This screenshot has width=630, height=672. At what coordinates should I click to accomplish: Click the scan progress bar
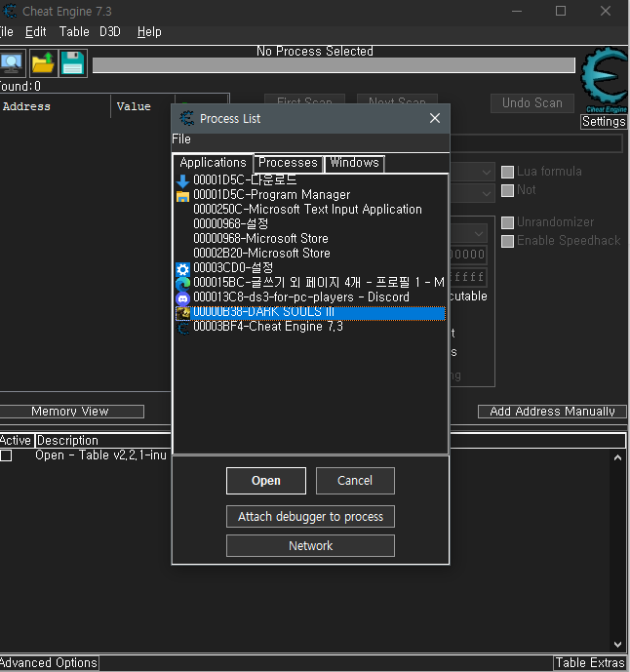[x=334, y=65]
